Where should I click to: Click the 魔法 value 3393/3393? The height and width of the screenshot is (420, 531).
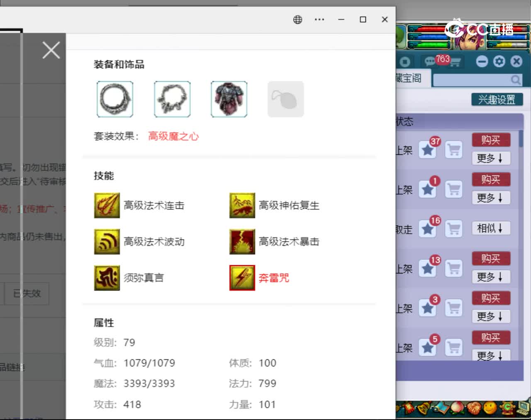click(x=149, y=383)
